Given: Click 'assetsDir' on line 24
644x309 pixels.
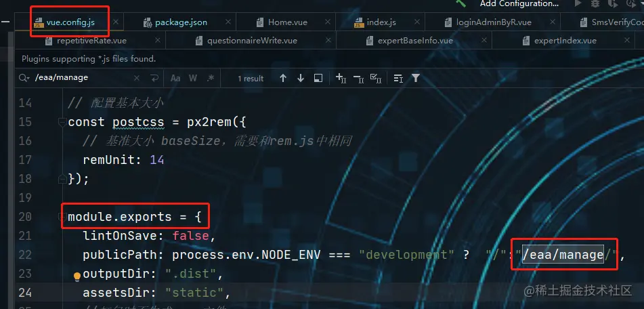Looking at the screenshot, I should [116, 293].
